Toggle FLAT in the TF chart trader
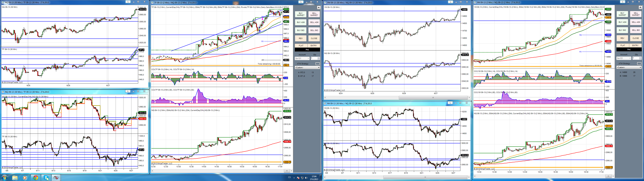This screenshot has height=181, width=644. 301,45
